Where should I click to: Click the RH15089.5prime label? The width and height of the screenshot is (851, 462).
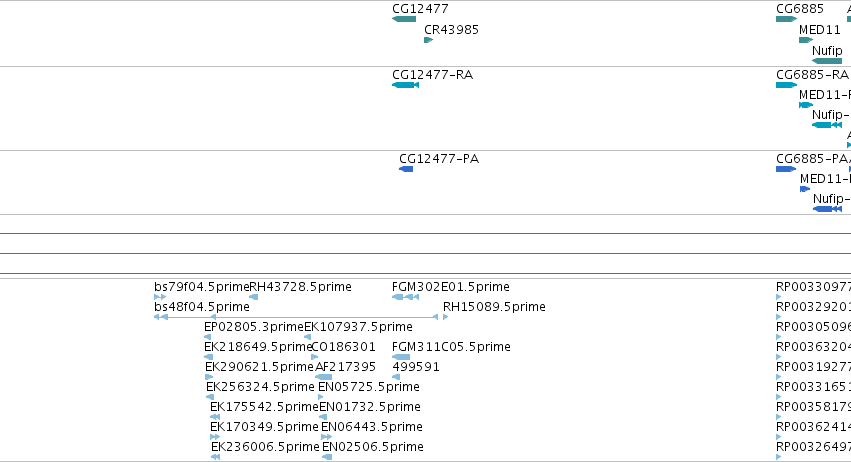tap(494, 307)
